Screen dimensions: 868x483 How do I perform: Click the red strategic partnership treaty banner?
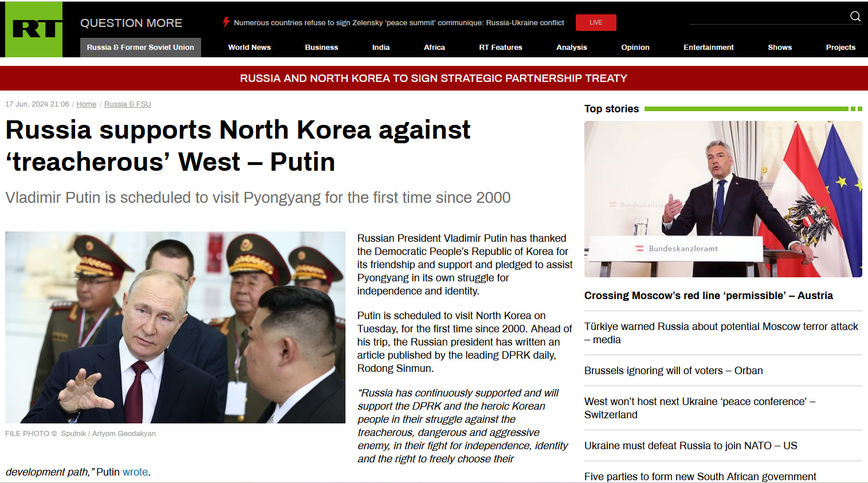pos(434,78)
